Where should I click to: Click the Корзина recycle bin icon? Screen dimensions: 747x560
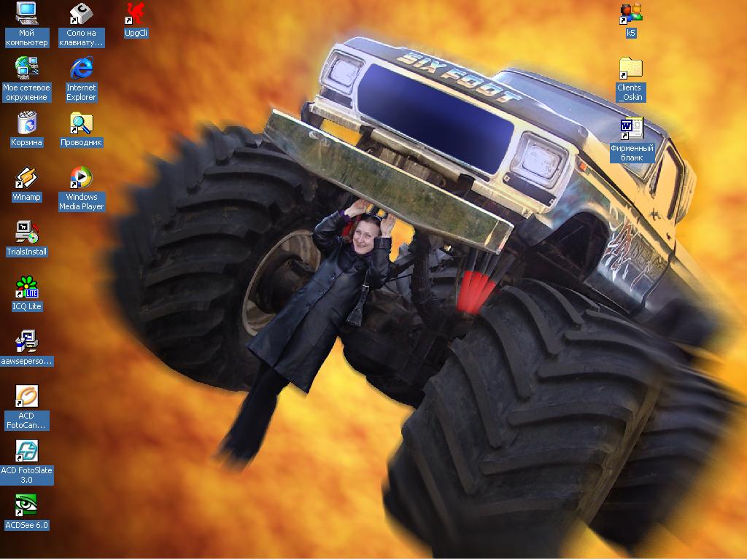pyautogui.click(x=26, y=122)
